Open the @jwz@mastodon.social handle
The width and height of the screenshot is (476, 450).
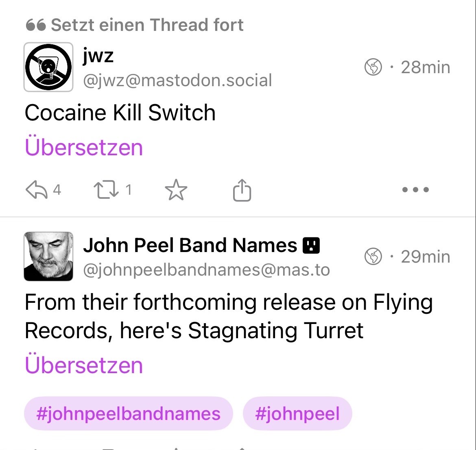pyautogui.click(x=177, y=80)
